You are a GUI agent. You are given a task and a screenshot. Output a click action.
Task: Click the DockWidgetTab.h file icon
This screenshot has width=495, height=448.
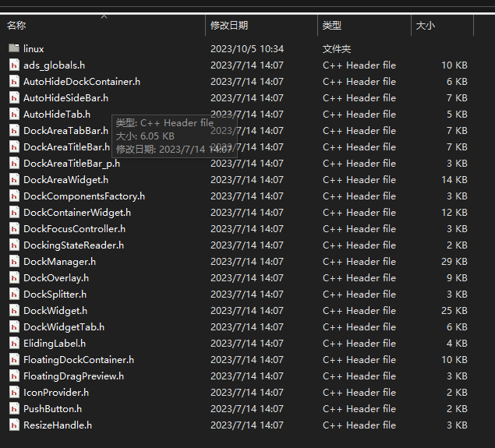pyautogui.click(x=14, y=327)
